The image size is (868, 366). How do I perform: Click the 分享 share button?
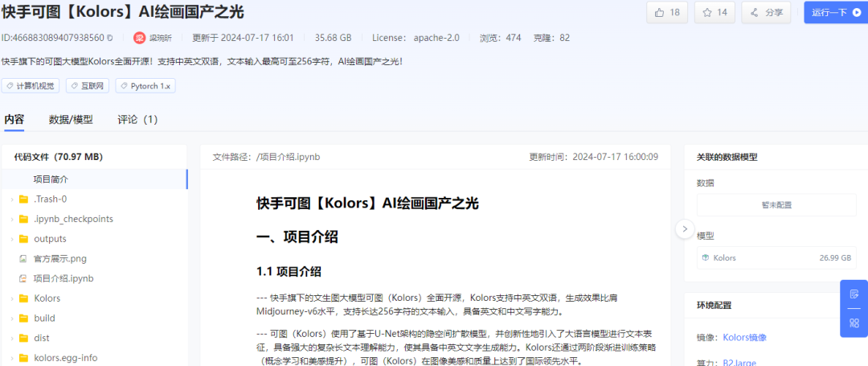tap(767, 12)
